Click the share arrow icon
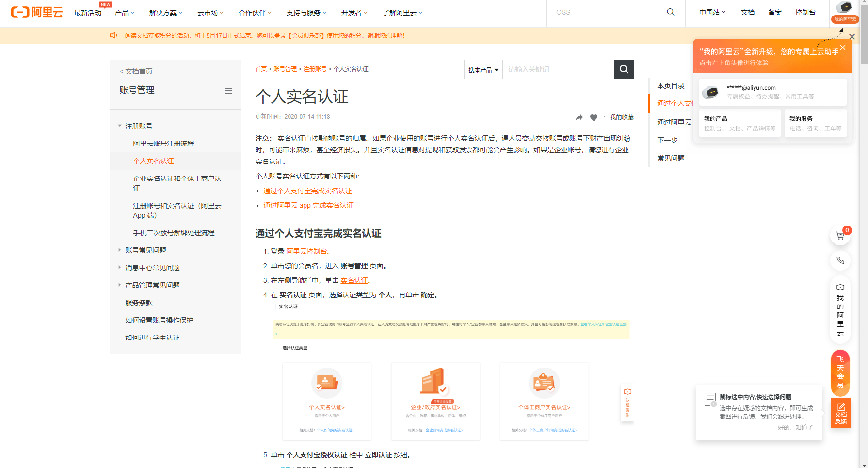Image resolution: width=868 pixels, height=468 pixels. [x=579, y=117]
